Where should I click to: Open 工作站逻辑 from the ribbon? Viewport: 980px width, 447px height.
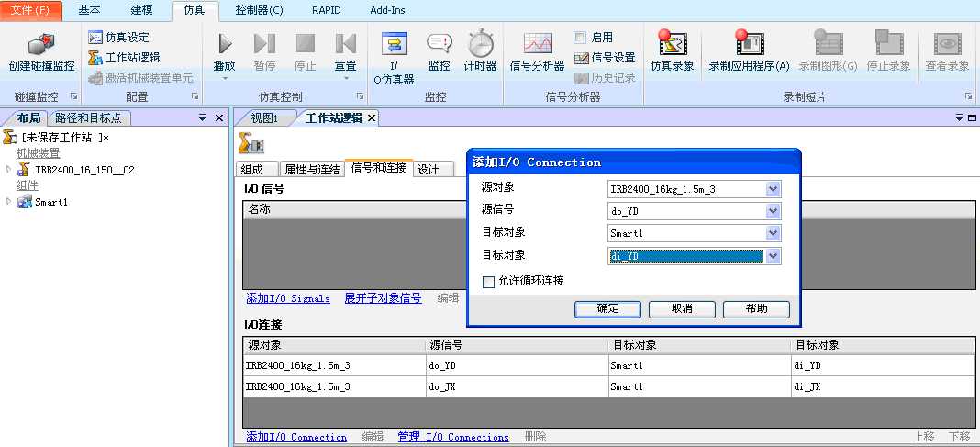tap(124, 58)
